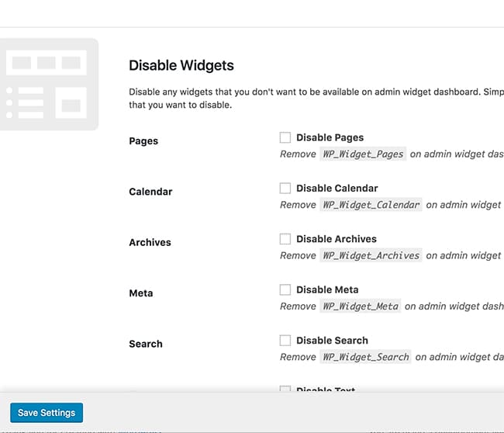Click the WP_Widget_Meta code text
The height and width of the screenshot is (433, 504).
coord(361,307)
